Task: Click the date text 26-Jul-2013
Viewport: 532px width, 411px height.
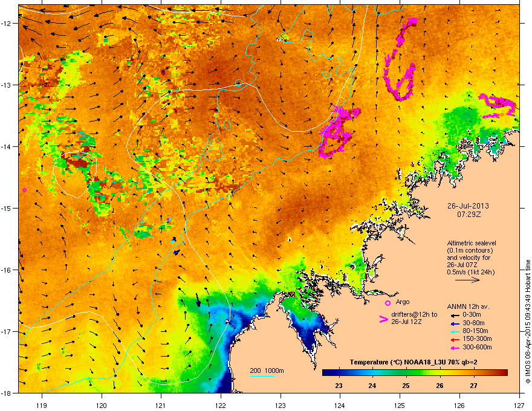Action: (x=468, y=206)
